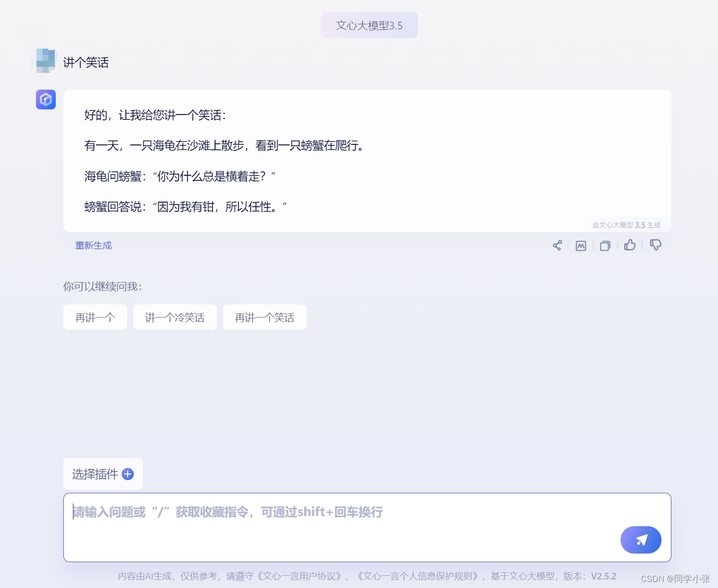Focus the question input box
Image resolution: width=718 pixels, height=588 pixels.
[x=367, y=527]
